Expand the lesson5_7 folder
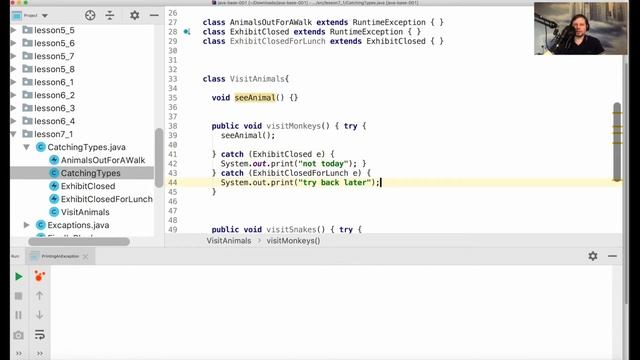 coord(13,56)
